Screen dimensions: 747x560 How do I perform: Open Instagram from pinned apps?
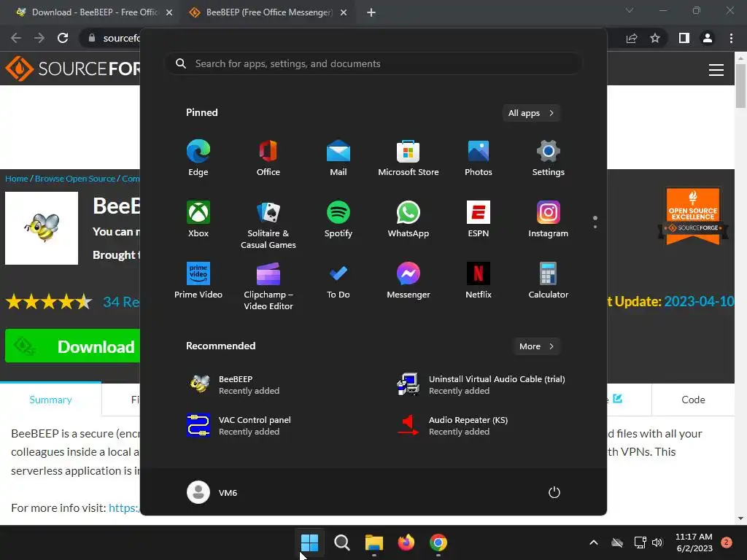pyautogui.click(x=549, y=219)
